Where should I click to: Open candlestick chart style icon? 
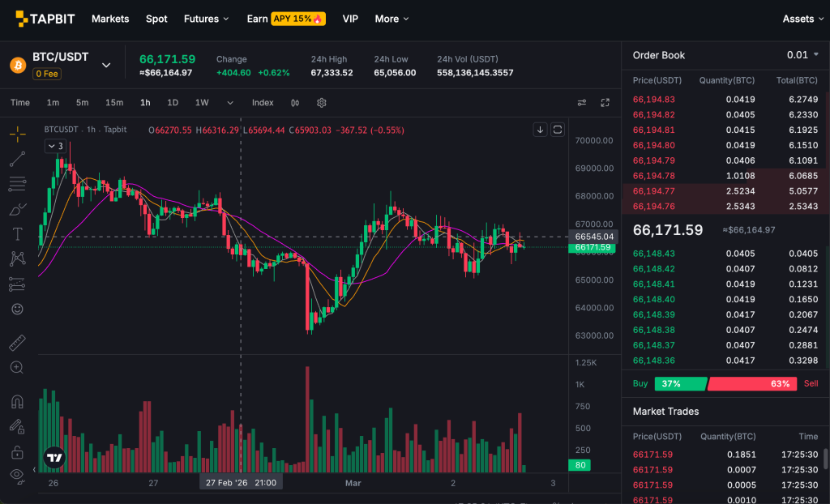[x=295, y=103]
